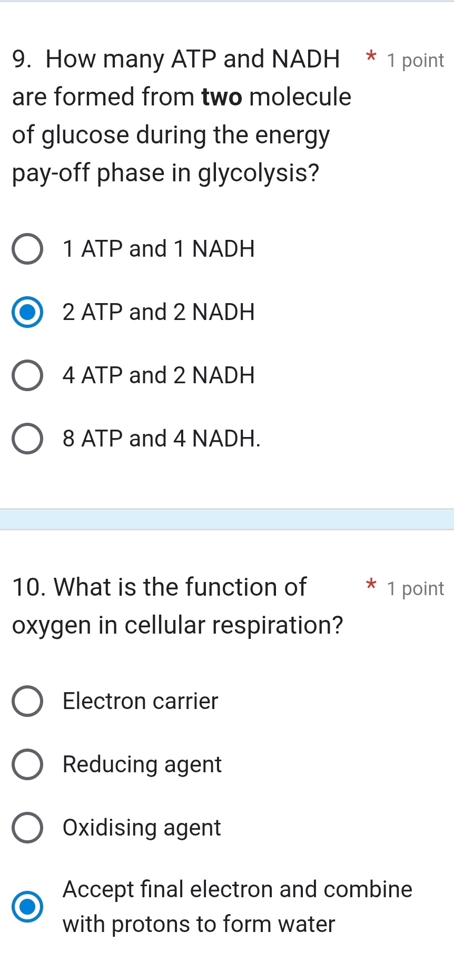
Task: Click the red asterisk beside question 10
Action: tap(371, 586)
